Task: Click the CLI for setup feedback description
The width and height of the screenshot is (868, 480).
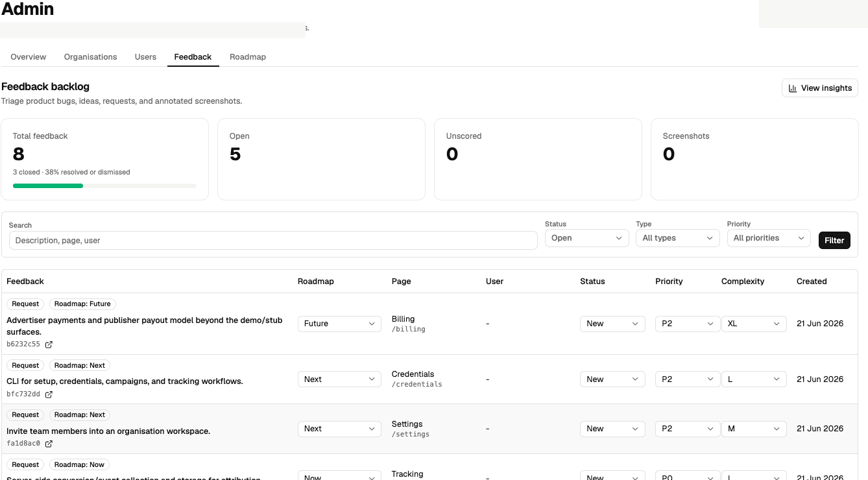Action: tap(125, 381)
